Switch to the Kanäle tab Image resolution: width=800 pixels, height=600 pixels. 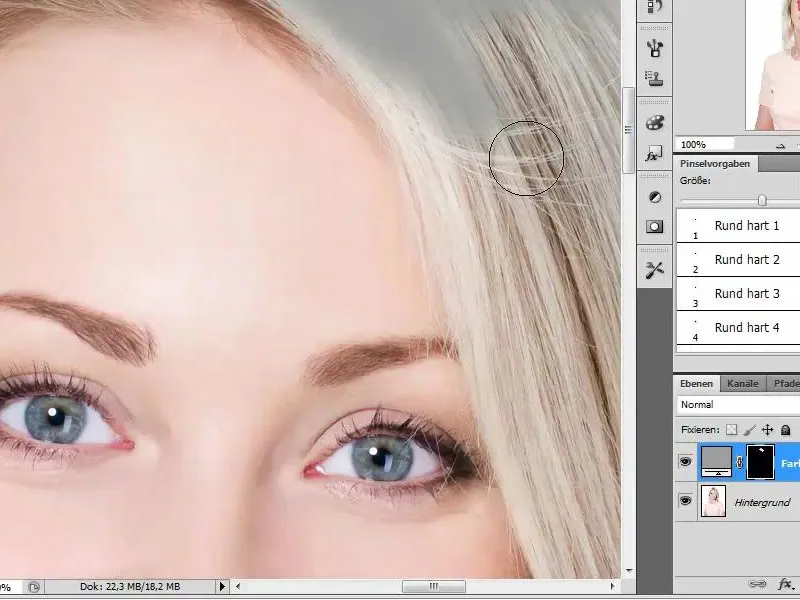742,383
